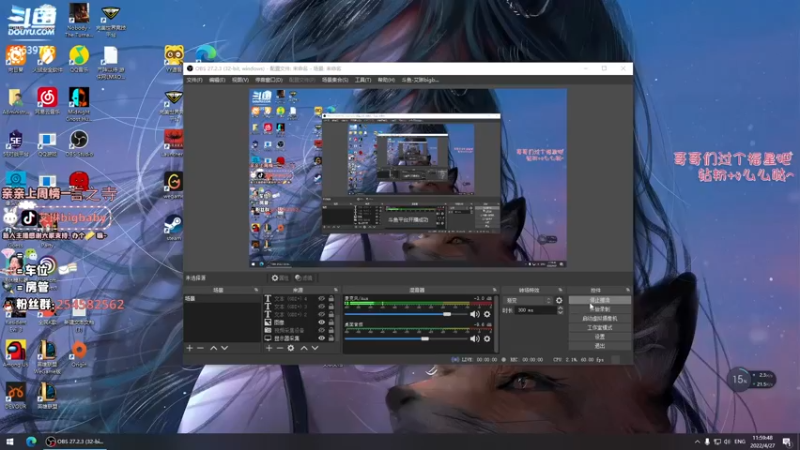Open source properties gear in Sources toolbar
Screen dimensions: 800x450
point(291,348)
